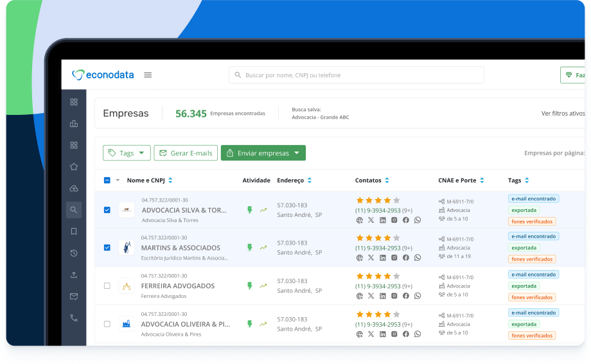Image resolution: width=591 pixels, height=364 pixels.
Task: Click the econodata logo
Action: (103, 75)
